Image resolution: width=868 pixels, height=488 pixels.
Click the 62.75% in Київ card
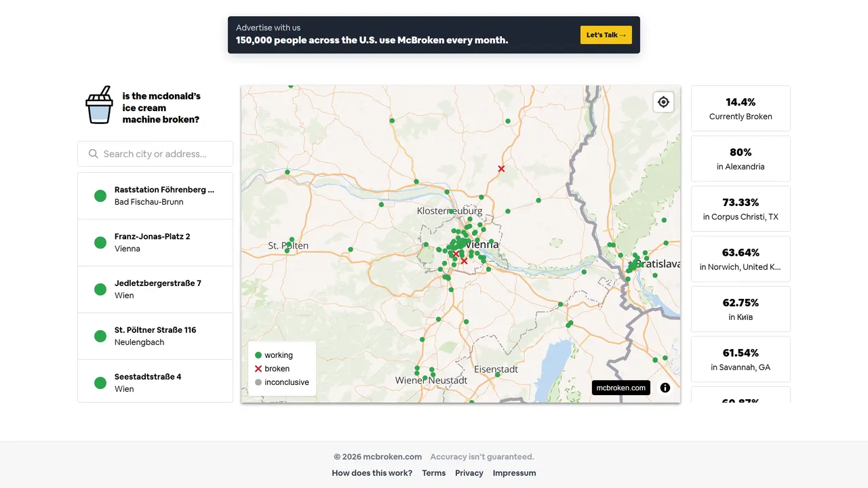pos(741,309)
